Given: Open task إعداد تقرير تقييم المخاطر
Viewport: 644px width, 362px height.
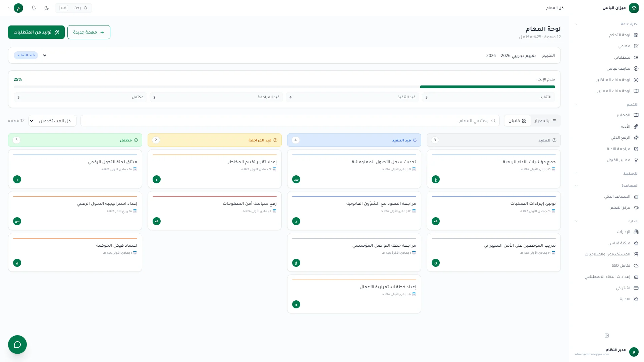Looking at the screenshot, I should tap(215, 169).
